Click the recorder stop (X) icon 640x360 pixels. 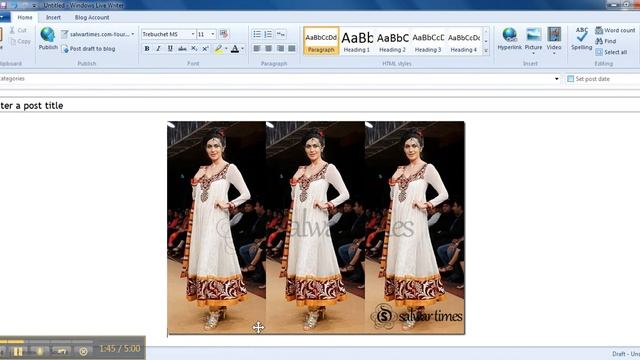tap(83, 351)
